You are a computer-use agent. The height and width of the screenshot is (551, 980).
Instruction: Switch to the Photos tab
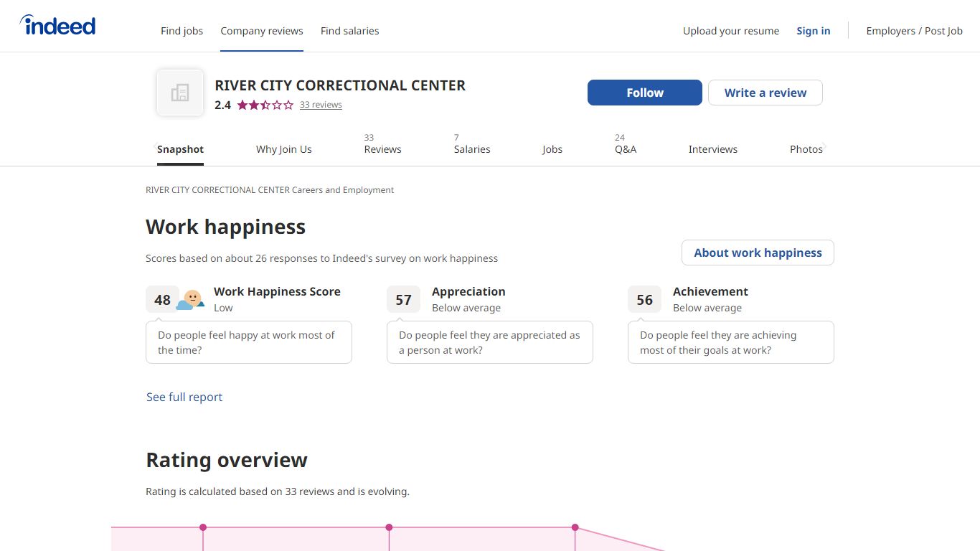point(806,149)
